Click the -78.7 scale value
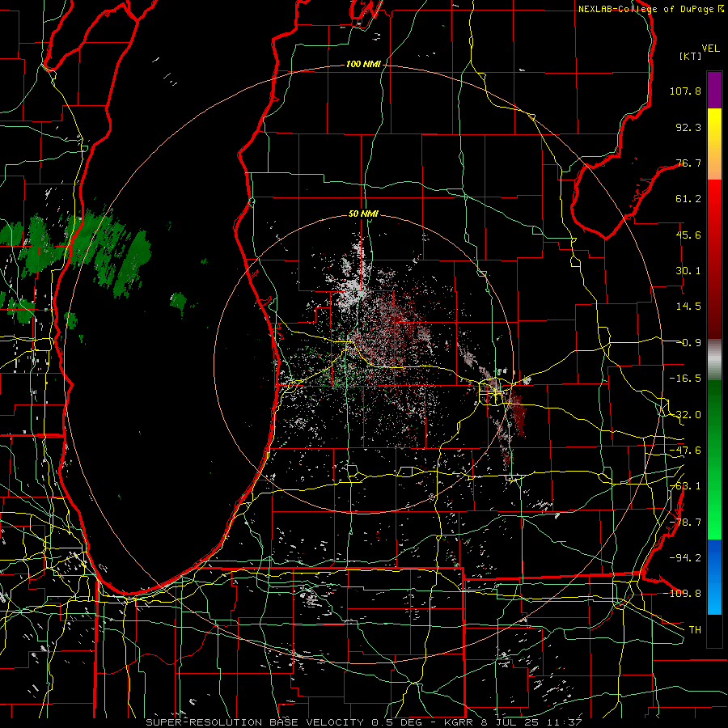The width and height of the screenshot is (728, 728). [685, 523]
